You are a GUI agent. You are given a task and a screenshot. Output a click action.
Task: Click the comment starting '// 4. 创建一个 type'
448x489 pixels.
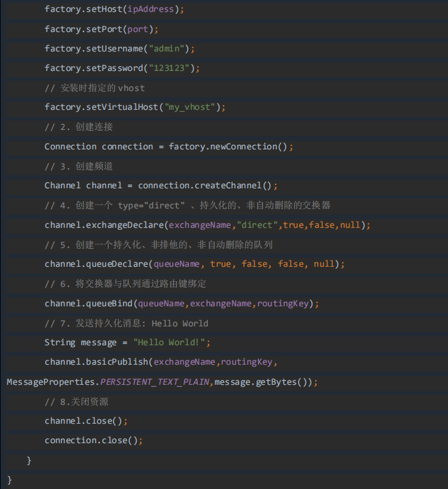(188, 205)
